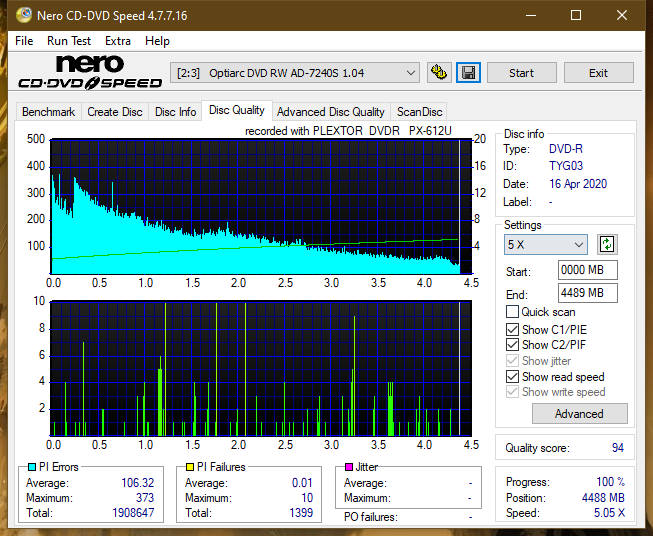This screenshot has height=536, width=653.
Task: Click the Nero CD-DVD Speed logo
Action: coord(90,72)
